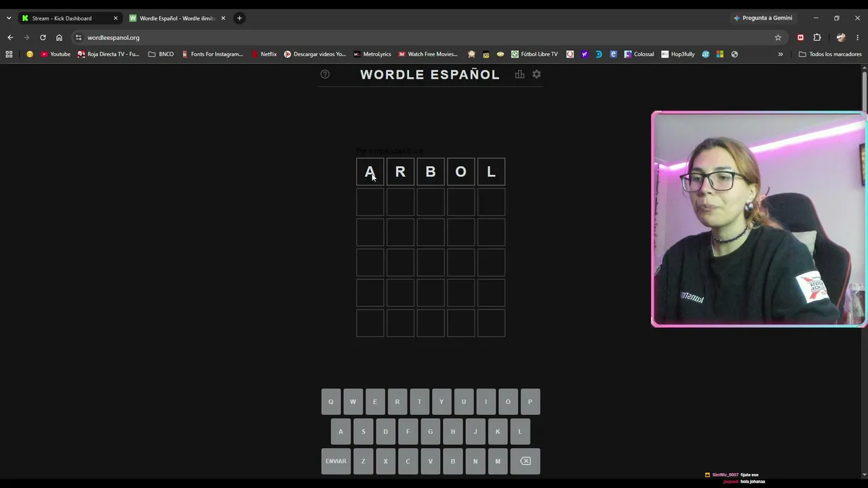Image resolution: width=868 pixels, height=488 pixels.
Task: Open the apps grid in bookmarks bar
Action: coord(9,54)
